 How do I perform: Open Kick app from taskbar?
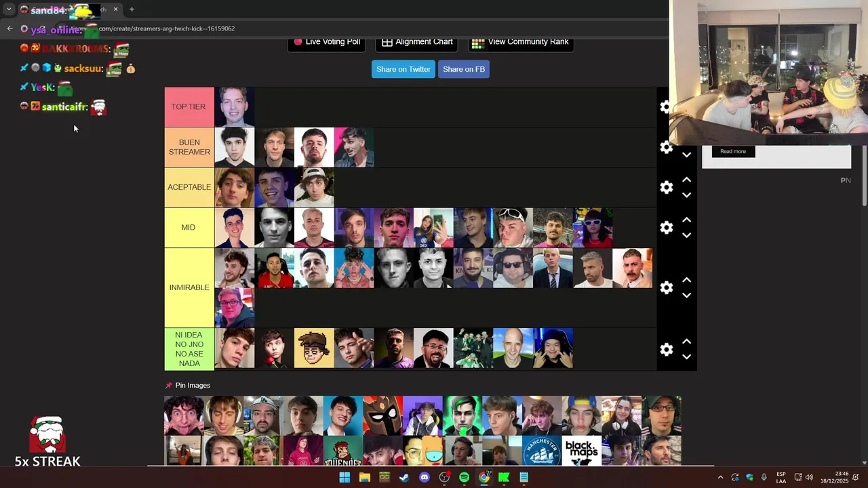click(x=504, y=477)
